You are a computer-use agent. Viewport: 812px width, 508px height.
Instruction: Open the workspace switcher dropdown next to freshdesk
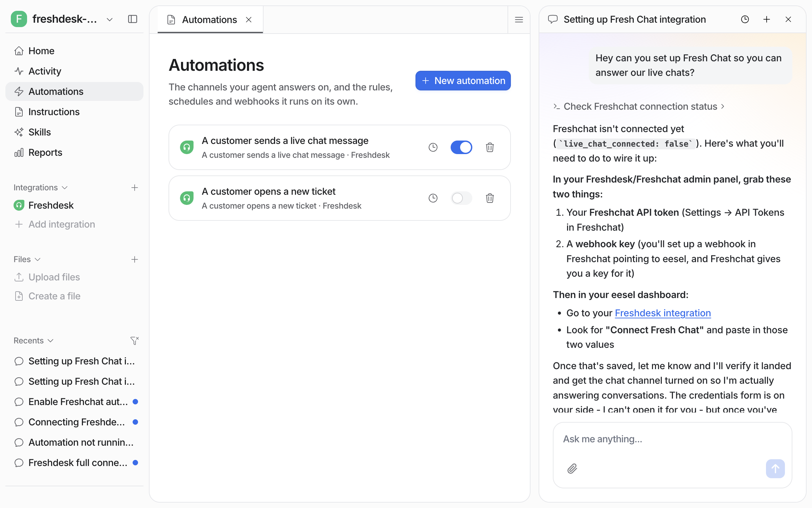coord(109,20)
